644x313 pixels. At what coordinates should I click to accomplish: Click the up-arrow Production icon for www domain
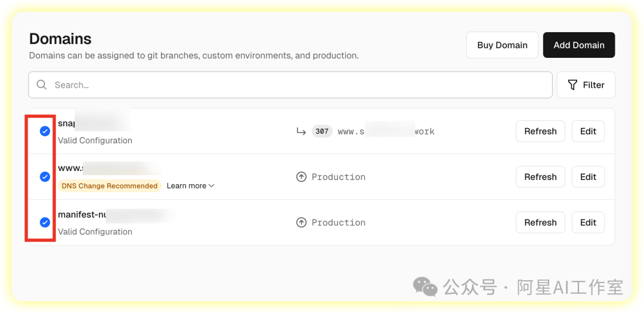click(301, 177)
